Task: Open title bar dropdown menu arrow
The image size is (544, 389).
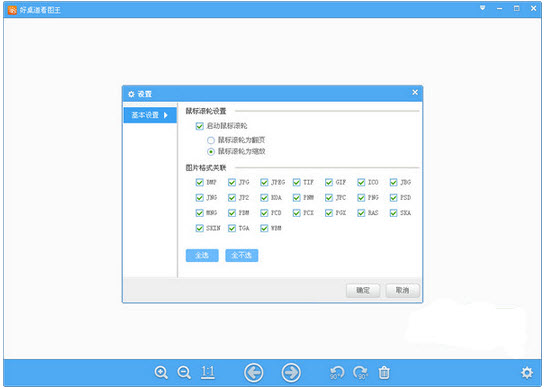Action: [x=483, y=8]
